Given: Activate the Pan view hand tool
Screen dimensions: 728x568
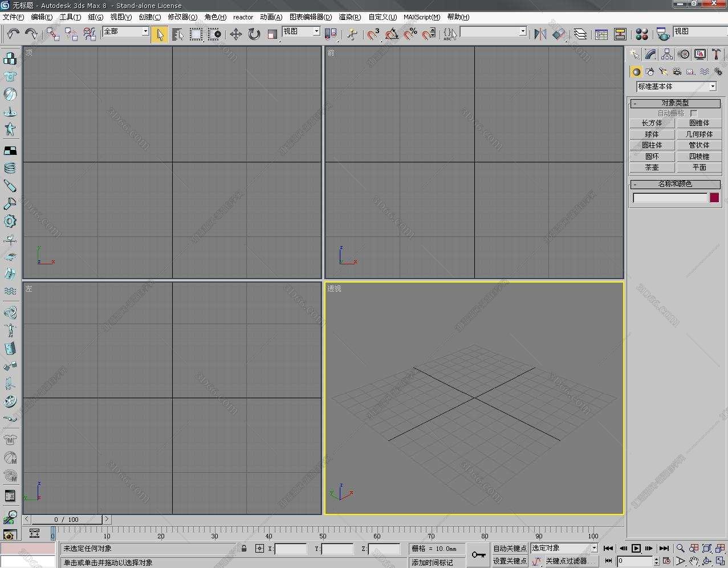Looking at the screenshot, I should (695, 561).
